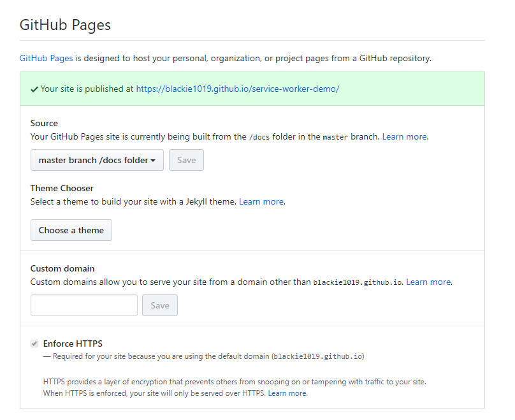
Task: Click the /docs code text in Source description
Action: [x=258, y=137]
